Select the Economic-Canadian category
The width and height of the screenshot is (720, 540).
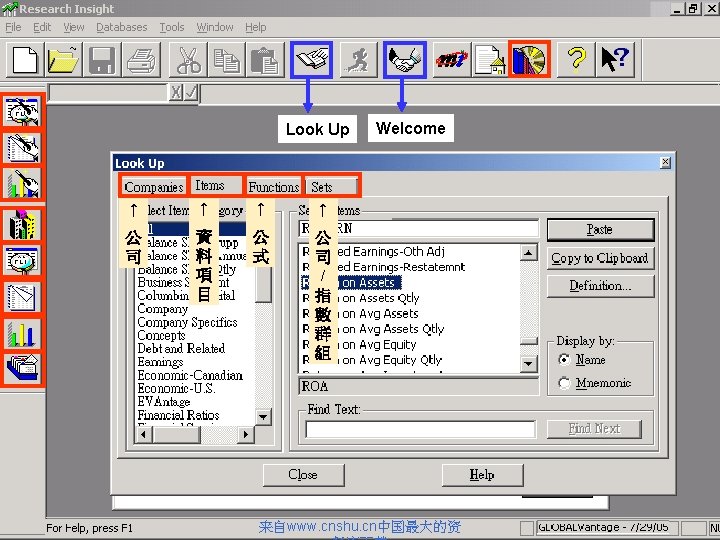[x=190, y=375]
